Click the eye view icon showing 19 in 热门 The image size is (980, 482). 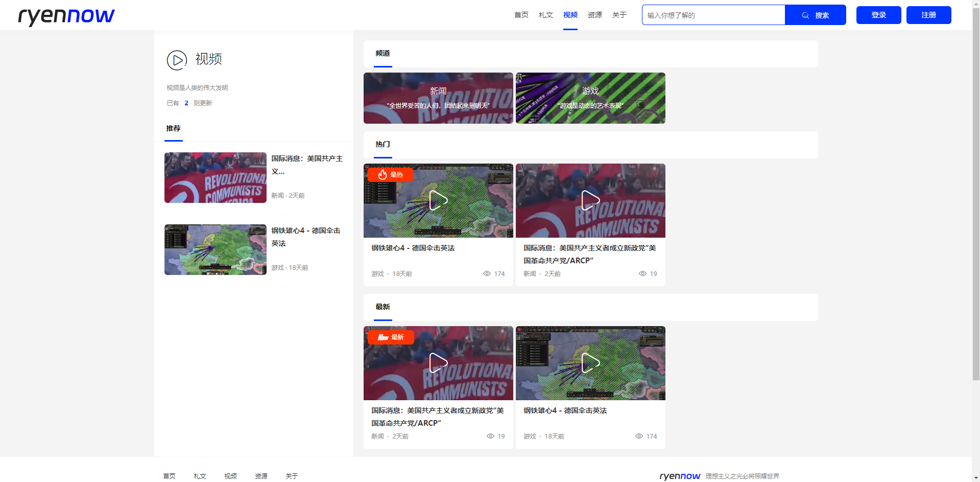[642, 273]
